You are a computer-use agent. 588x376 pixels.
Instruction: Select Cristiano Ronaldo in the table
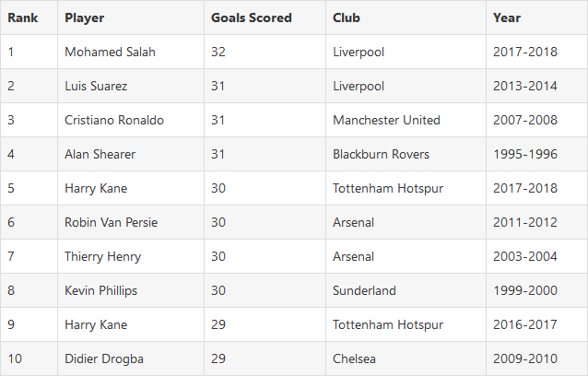tap(114, 120)
